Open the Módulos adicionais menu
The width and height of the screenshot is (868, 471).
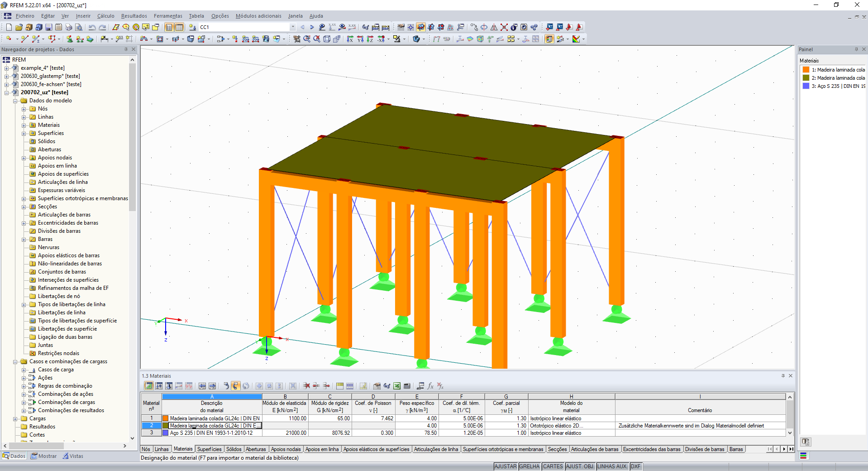[258, 16]
